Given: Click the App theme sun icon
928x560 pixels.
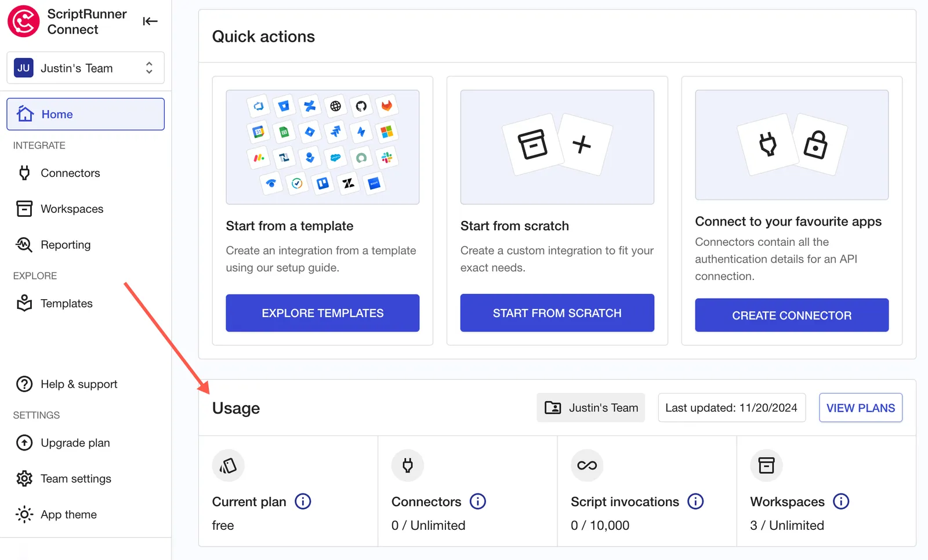Looking at the screenshot, I should (x=24, y=515).
